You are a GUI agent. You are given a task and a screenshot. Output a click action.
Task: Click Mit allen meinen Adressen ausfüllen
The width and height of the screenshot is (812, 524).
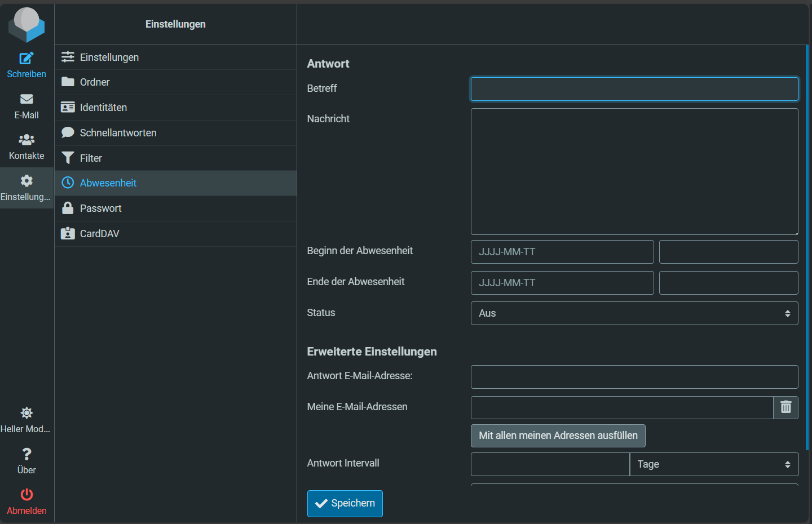(x=558, y=436)
